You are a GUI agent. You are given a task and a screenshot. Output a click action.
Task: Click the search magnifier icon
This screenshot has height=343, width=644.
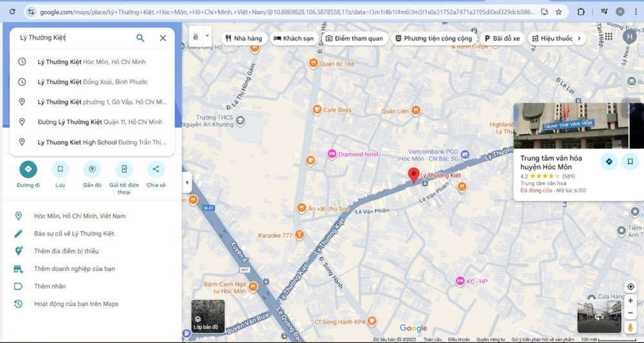(140, 38)
